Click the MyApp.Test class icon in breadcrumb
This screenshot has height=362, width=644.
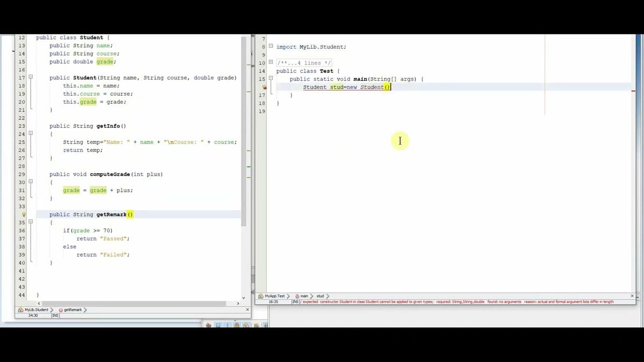261,296
